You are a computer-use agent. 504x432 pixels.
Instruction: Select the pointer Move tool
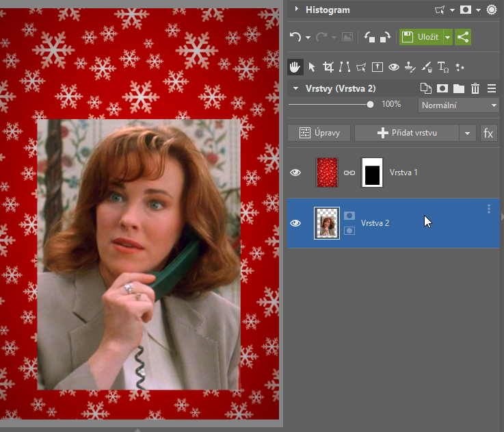312,67
